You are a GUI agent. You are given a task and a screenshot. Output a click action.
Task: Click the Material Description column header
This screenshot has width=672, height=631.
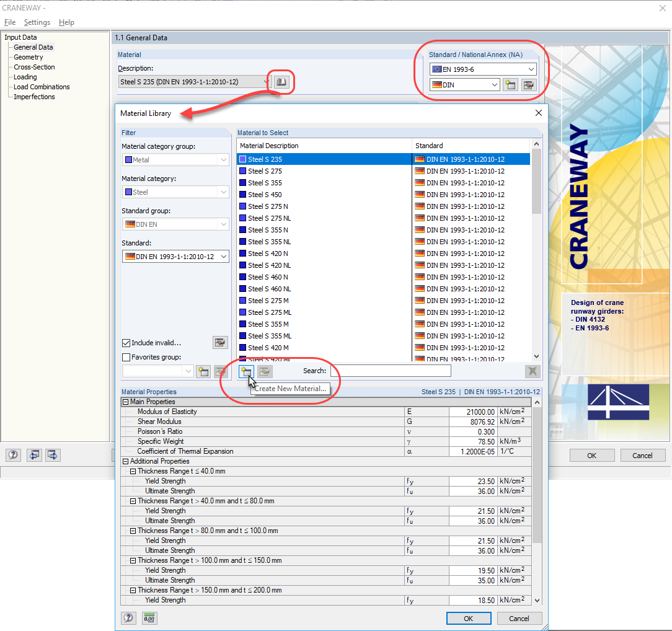tap(324, 146)
